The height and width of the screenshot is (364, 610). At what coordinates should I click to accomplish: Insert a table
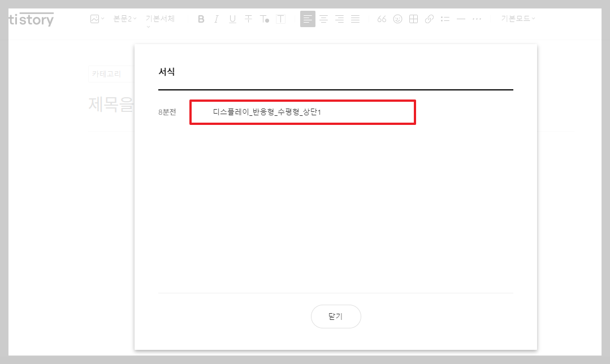pos(413,19)
